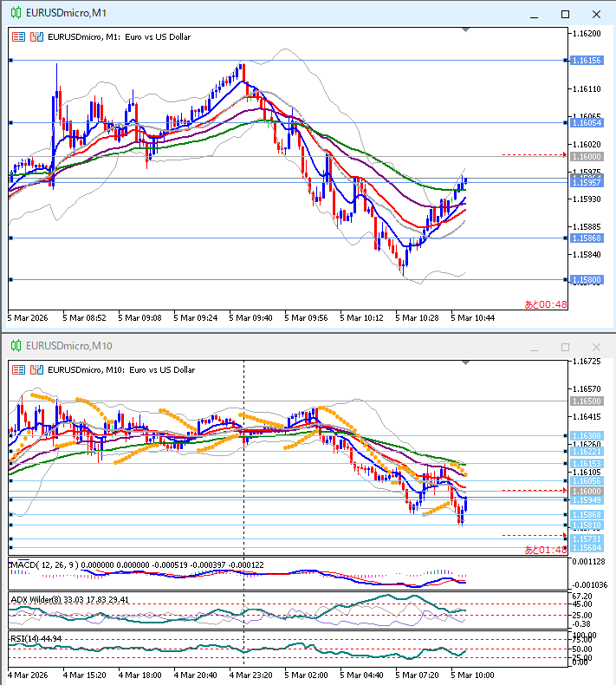Select the 1.15800 price level label on M1
616x685 pixels.
[587, 280]
